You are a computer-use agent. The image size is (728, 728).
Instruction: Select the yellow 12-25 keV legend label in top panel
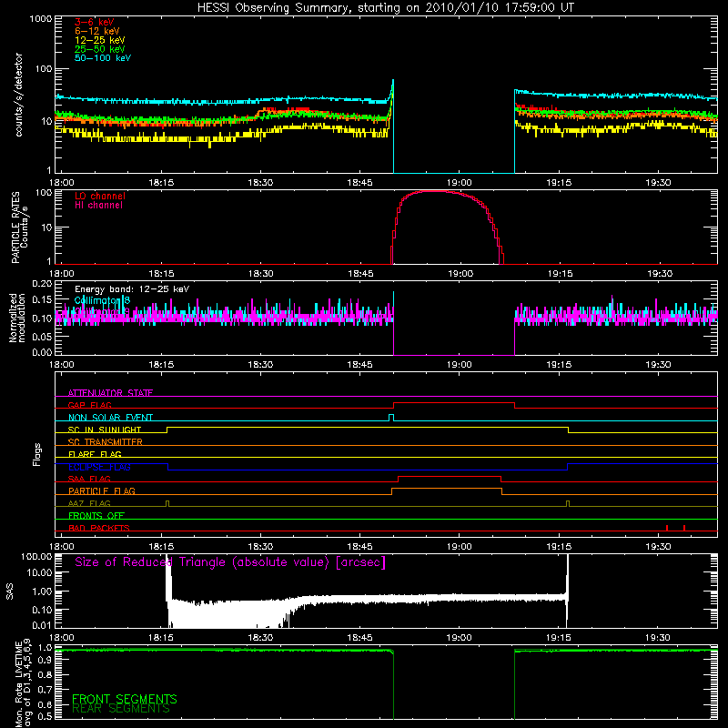(100, 40)
